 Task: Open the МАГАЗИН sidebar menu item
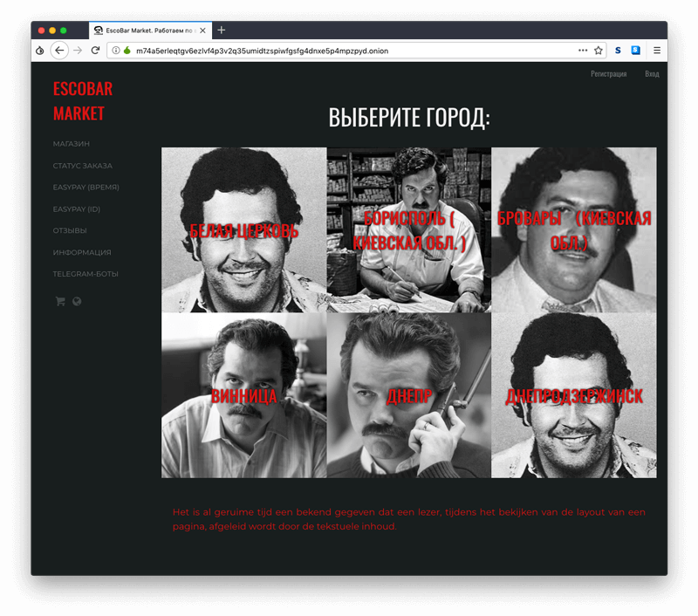tap(72, 143)
